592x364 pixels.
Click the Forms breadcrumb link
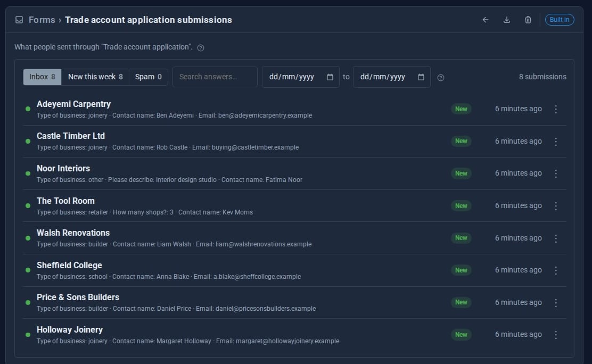coord(42,20)
